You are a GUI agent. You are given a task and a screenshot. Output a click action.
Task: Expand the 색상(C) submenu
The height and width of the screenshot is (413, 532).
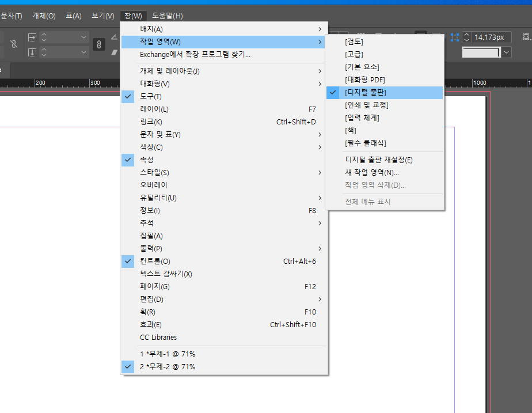pos(223,147)
